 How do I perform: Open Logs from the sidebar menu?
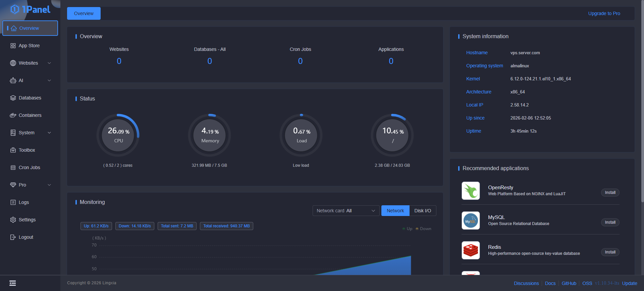coord(23,202)
